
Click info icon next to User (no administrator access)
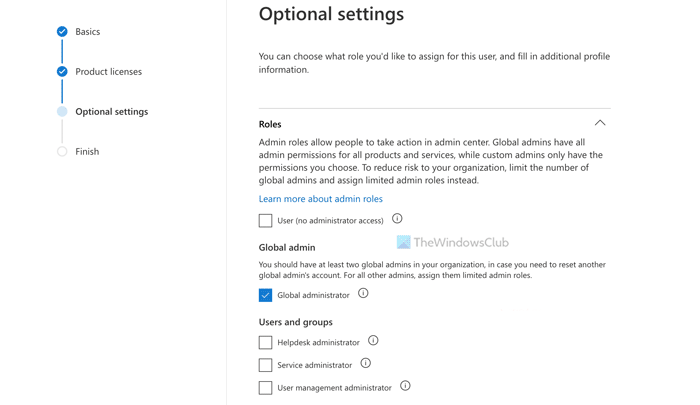tap(397, 219)
